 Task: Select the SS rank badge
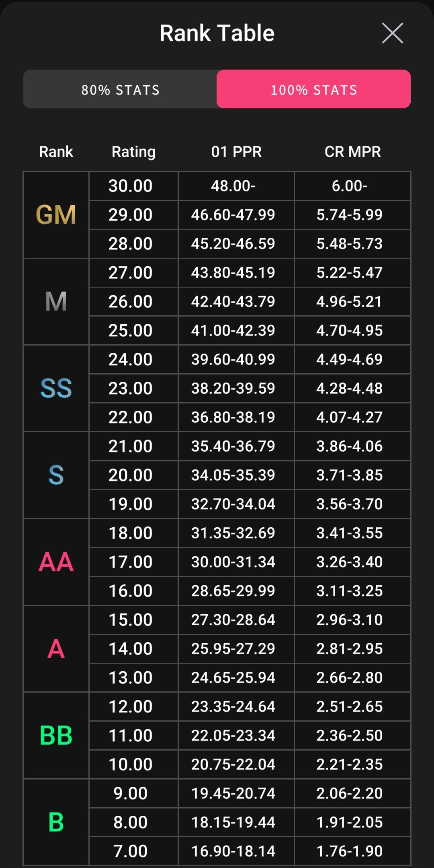(x=56, y=389)
